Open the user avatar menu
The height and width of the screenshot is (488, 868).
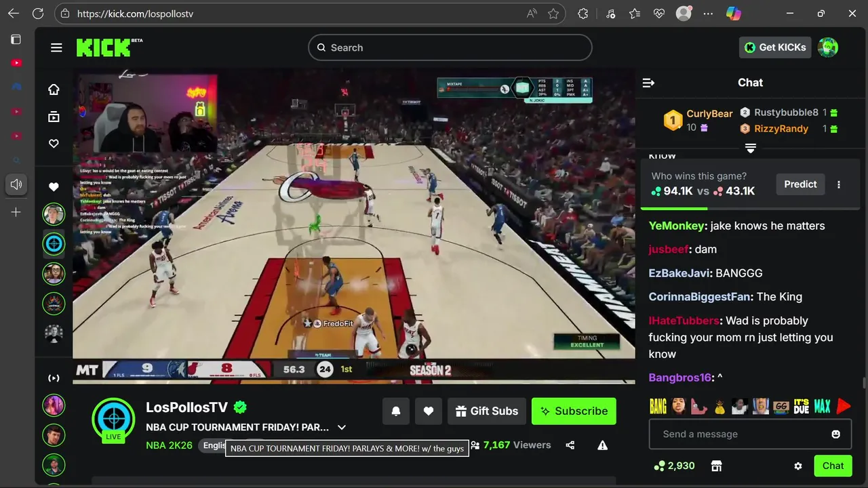(828, 47)
